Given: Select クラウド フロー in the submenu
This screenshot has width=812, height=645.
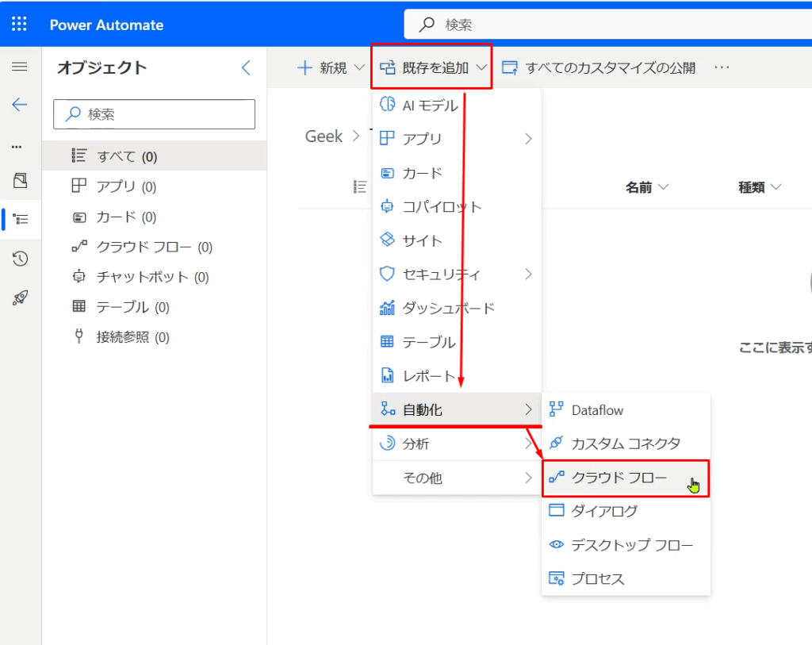Looking at the screenshot, I should [x=626, y=478].
